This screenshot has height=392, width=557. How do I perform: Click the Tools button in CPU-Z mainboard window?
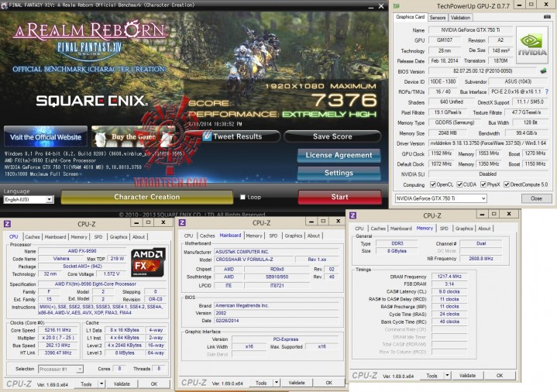[261, 383]
